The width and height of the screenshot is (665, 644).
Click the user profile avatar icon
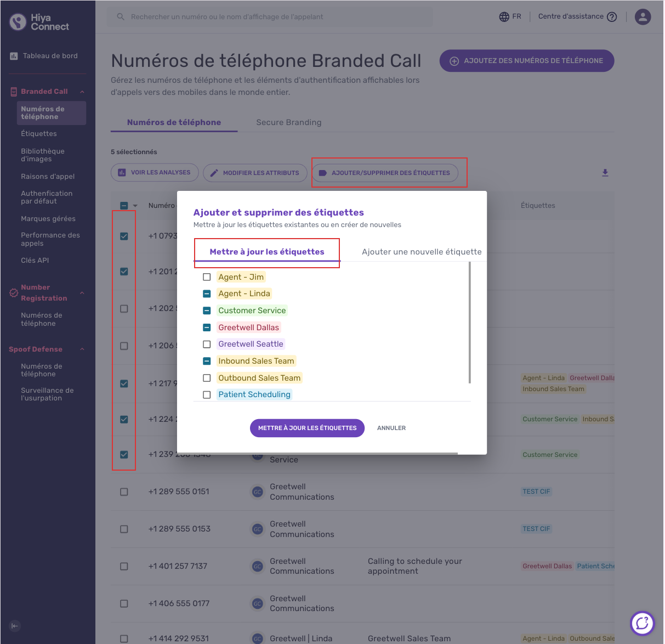643,17
